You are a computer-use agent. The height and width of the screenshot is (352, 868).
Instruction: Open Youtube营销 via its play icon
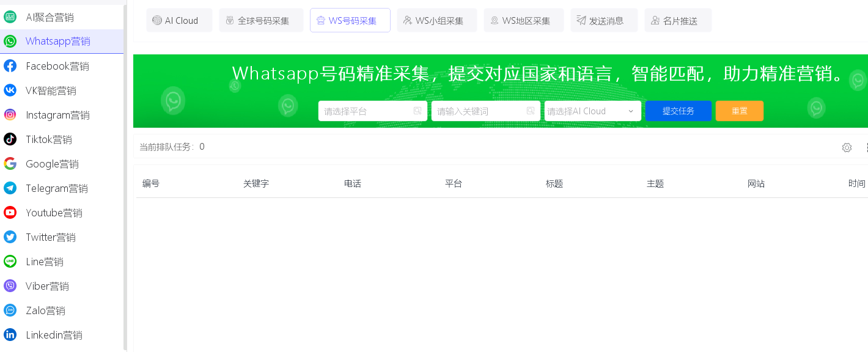point(10,213)
